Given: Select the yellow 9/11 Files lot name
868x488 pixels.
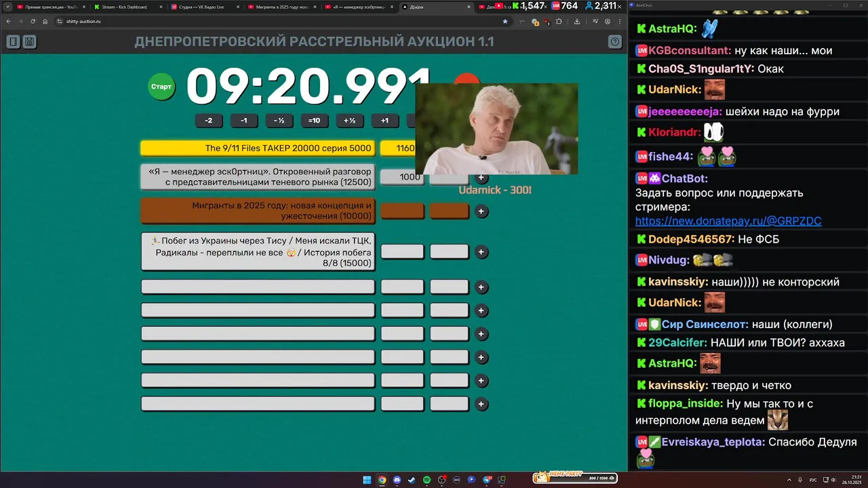Looking at the screenshot, I should (x=258, y=148).
